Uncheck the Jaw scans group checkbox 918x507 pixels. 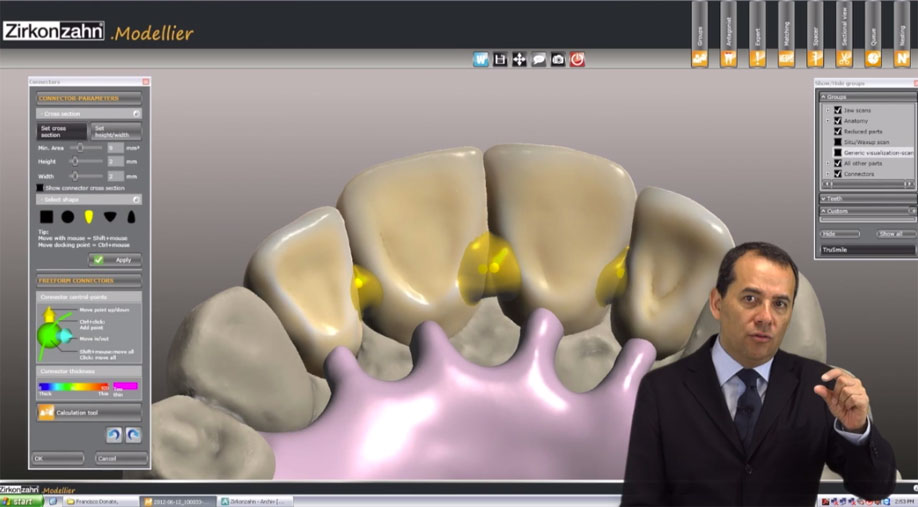(x=838, y=110)
